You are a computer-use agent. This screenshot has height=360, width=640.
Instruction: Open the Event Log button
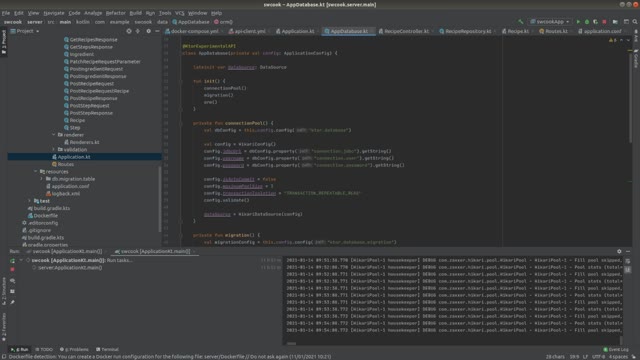(x=616, y=349)
